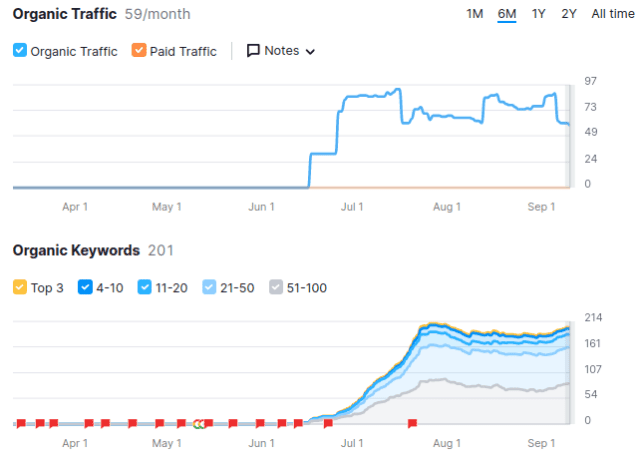The width and height of the screenshot is (640, 465).
Task: Click the leftmost red note flag
Action: (21, 424)
